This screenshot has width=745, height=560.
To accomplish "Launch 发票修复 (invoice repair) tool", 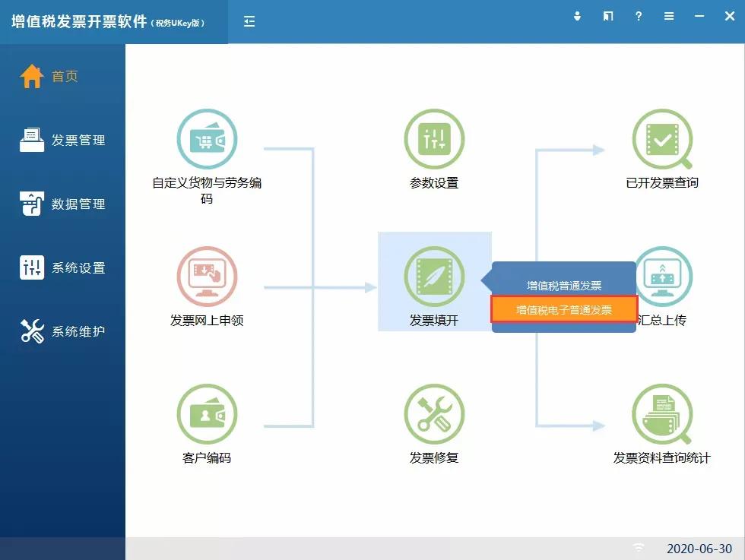I will (x=434, y=414).
